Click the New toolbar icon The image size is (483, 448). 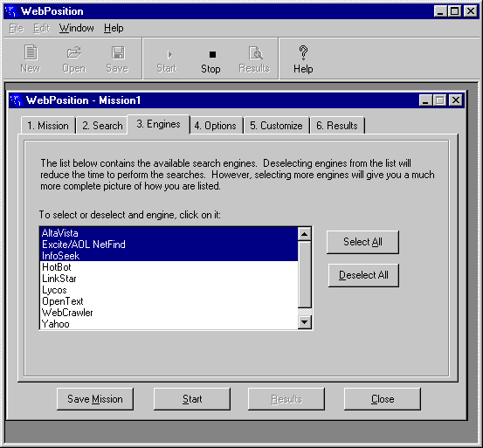point(31,52)
